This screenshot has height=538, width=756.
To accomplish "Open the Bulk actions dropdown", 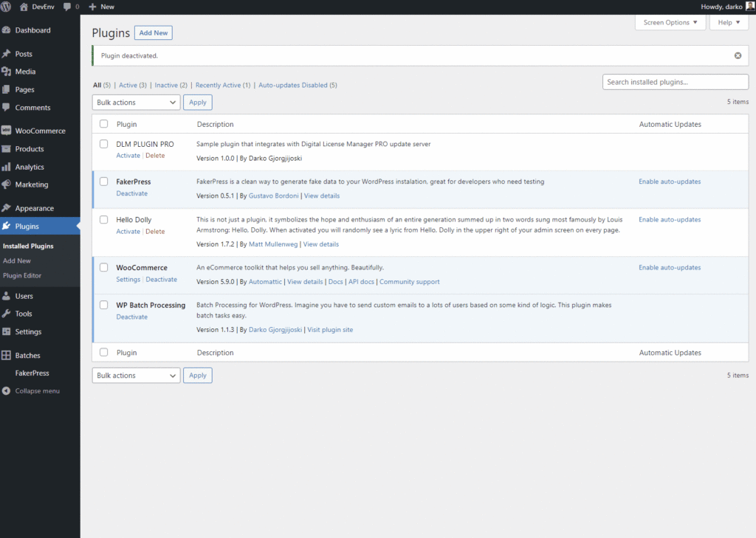I will 136,102.
